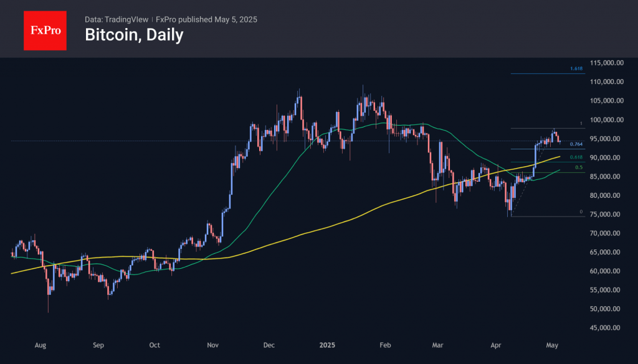Click the 0.5 Fibonacci level label

(579, 167)
